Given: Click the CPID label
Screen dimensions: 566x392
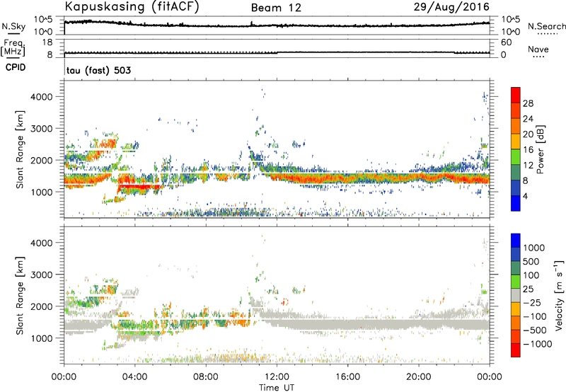Looking at the screenshot, I should tap(16, 67).
